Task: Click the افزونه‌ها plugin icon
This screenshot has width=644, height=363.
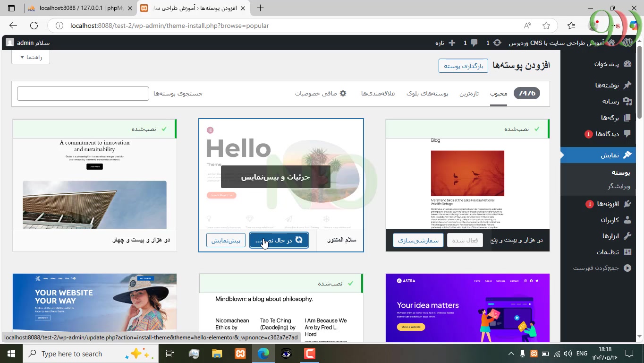Action: 627,204
